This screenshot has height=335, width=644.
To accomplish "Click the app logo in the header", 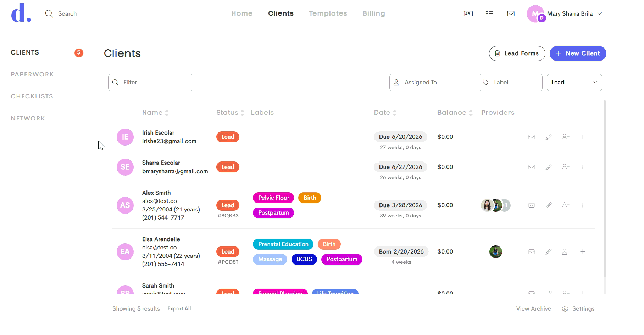I will click(21, 13).
